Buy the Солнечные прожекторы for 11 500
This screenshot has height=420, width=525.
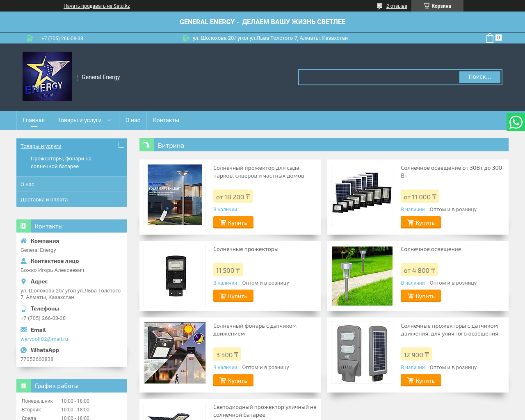click(233, 296)
